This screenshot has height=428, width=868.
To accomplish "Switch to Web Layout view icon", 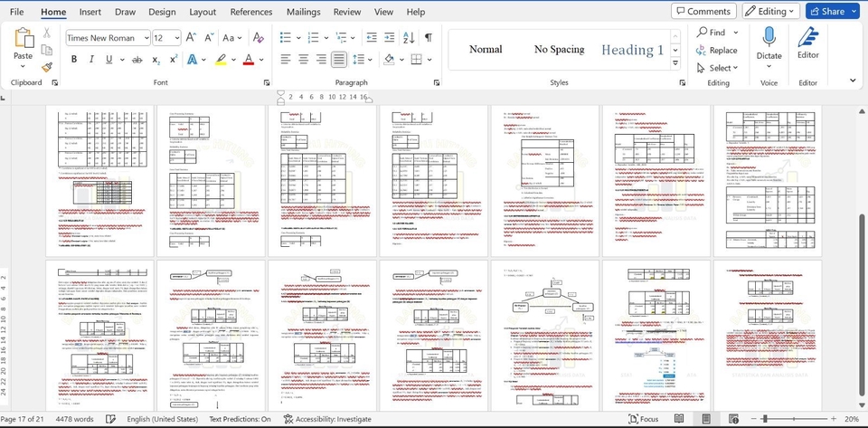I will point(733,419).
